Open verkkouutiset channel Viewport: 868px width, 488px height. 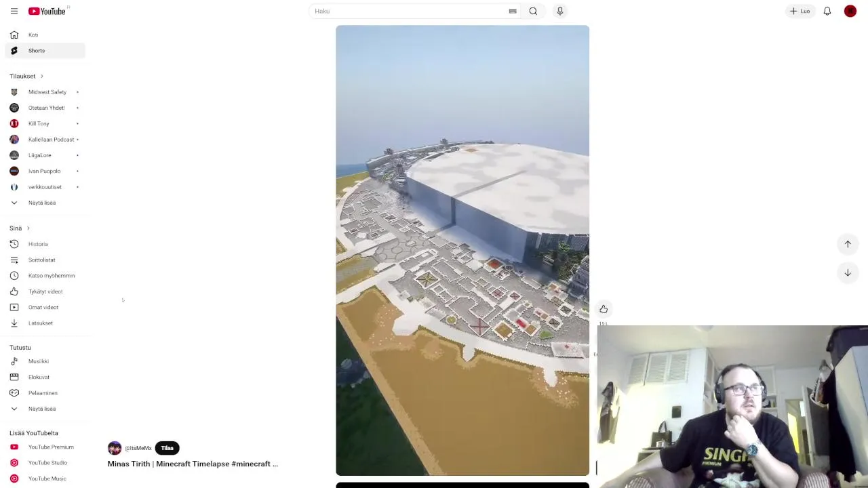[46, 187]
